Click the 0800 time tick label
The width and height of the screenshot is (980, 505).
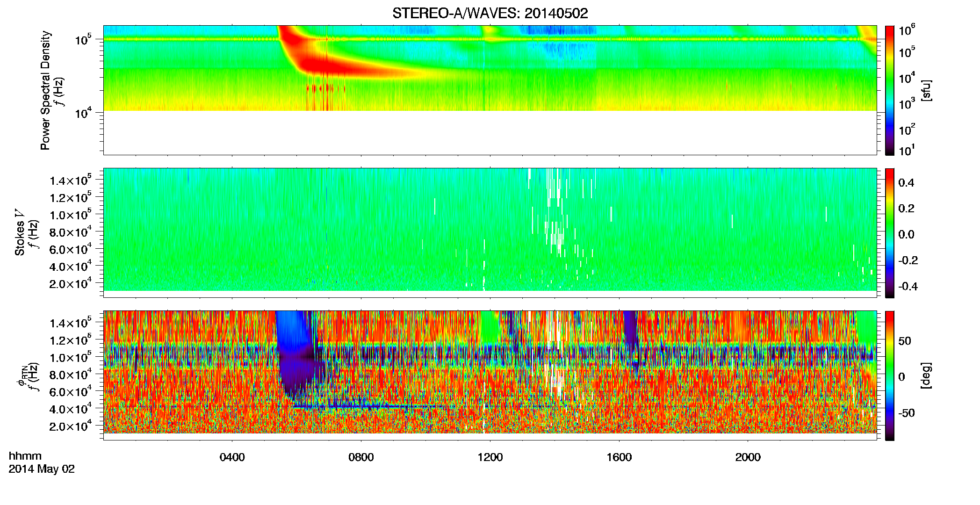pos(361,457)
